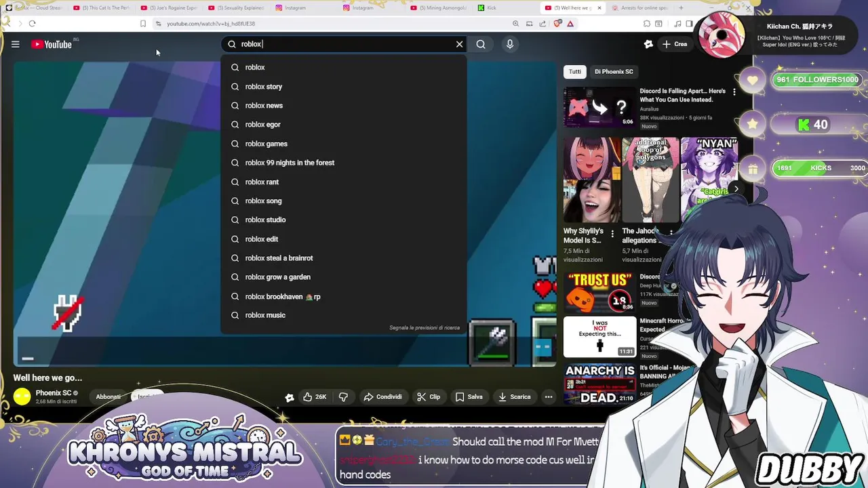Click the Abbonati join button
The image size is (868, 488).
click(x=108, y=396)
